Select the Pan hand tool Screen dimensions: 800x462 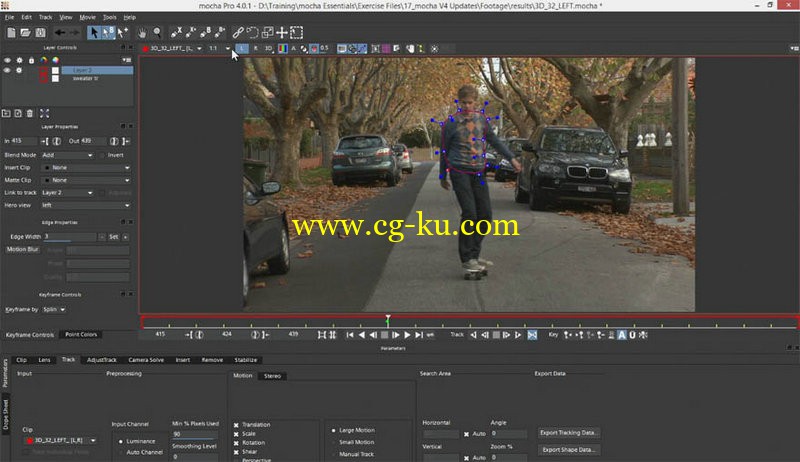click(142, 33)
